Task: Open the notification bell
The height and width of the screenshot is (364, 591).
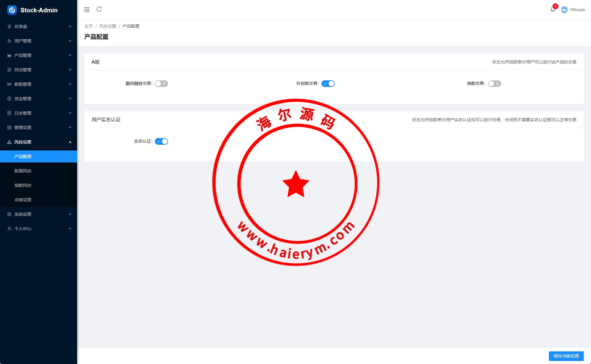Action: 552,9
